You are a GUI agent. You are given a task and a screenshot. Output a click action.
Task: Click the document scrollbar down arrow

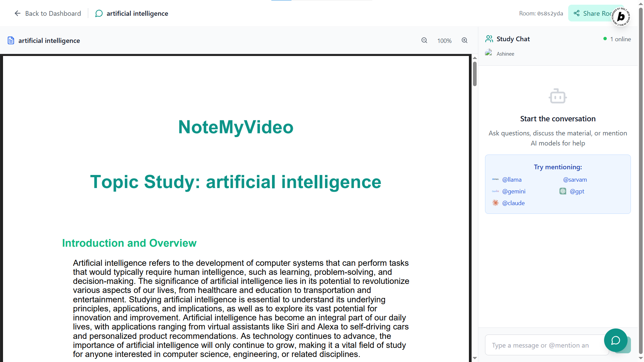[475, 358]
